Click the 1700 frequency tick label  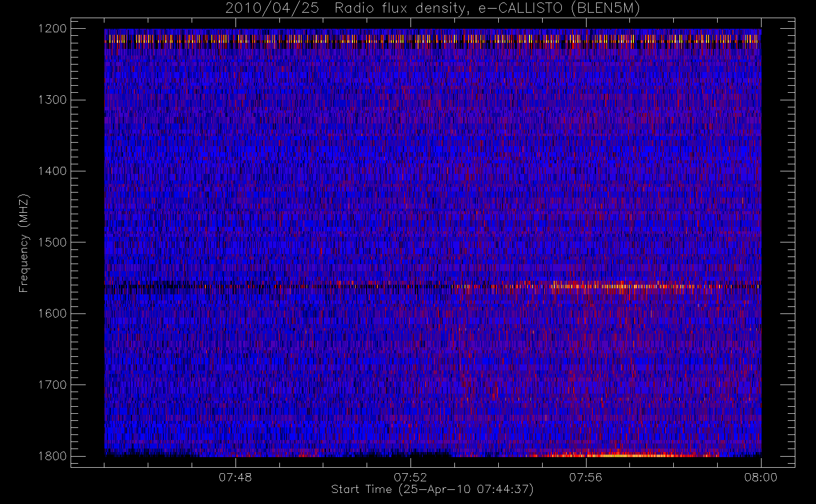click(52, 385)
